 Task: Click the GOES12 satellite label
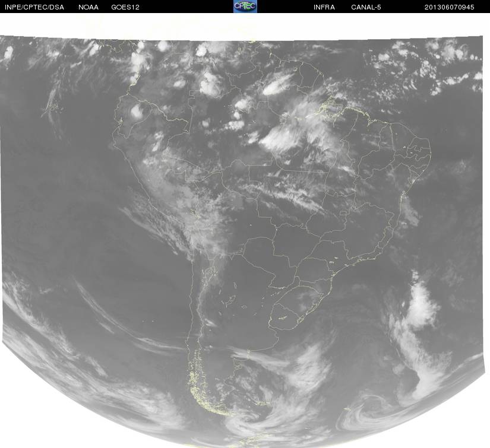pyautogui.click(x=125, y=7)
